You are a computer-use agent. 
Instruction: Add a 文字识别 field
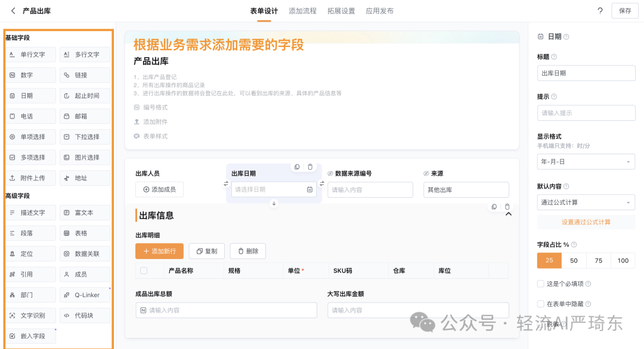32,315
